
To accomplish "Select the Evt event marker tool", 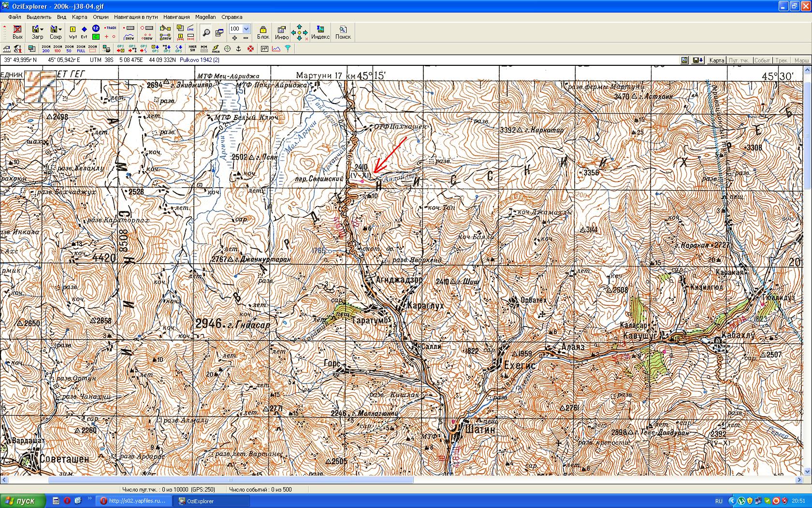I will click(84, 32).
